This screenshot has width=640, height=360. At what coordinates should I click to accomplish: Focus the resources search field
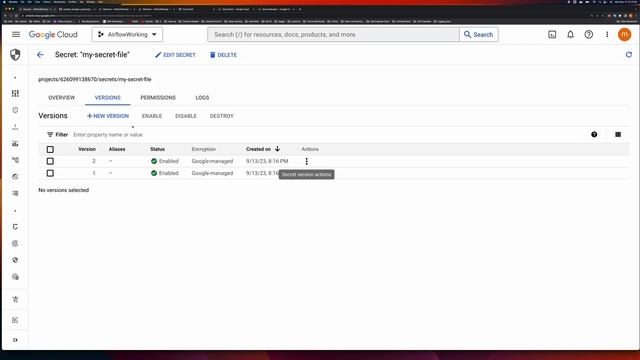[333, 35]
